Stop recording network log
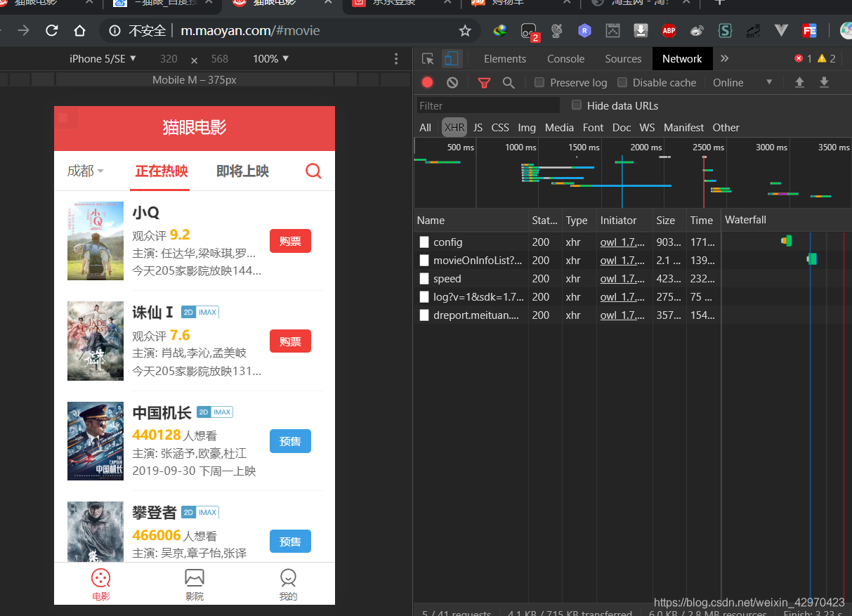Viewport: 852px width, 616px height. (x=427, y=82)
